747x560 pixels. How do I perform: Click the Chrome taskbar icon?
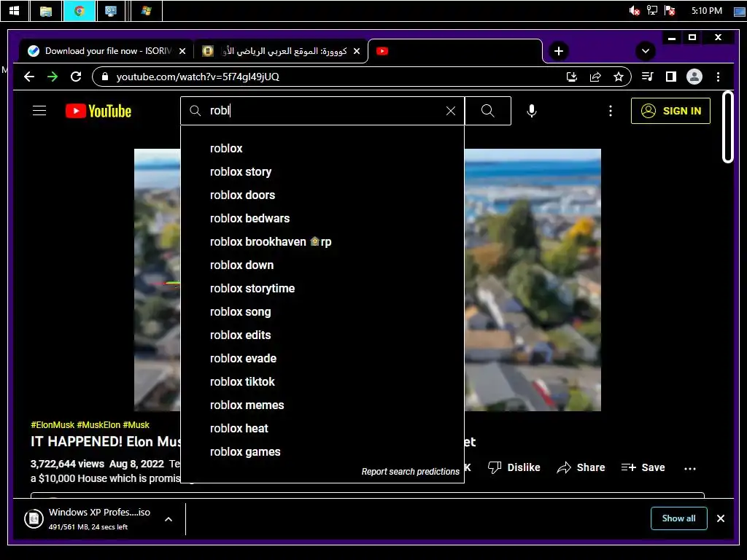[79, 11]
